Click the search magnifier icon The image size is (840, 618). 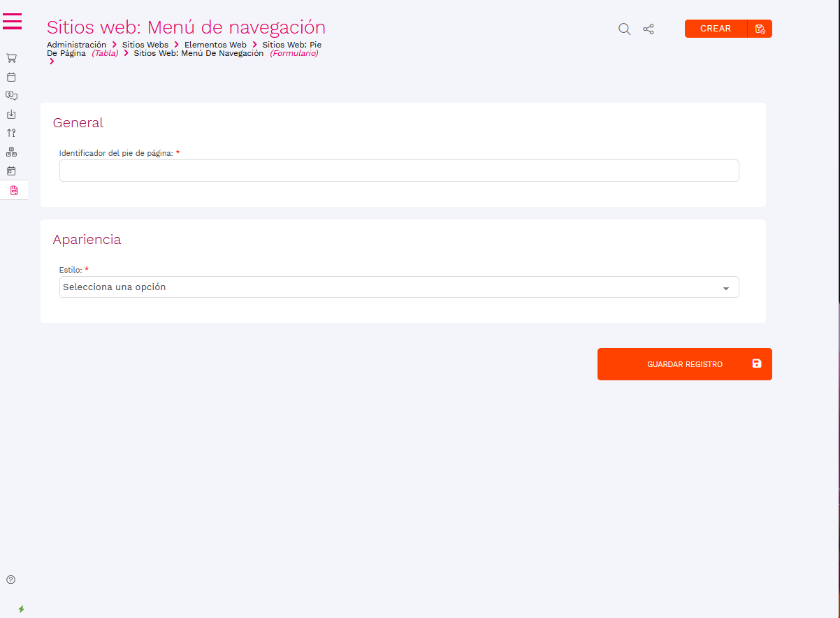[x=624, y=29]
